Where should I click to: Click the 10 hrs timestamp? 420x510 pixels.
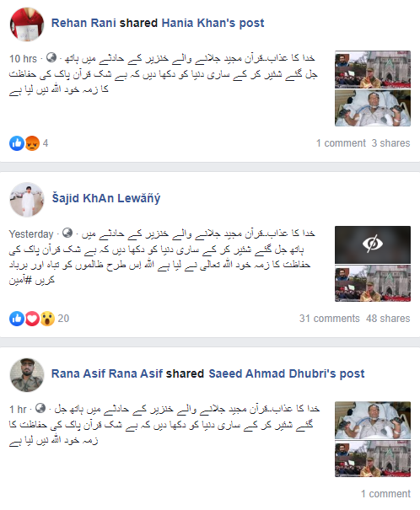click(x=23, y=59)
